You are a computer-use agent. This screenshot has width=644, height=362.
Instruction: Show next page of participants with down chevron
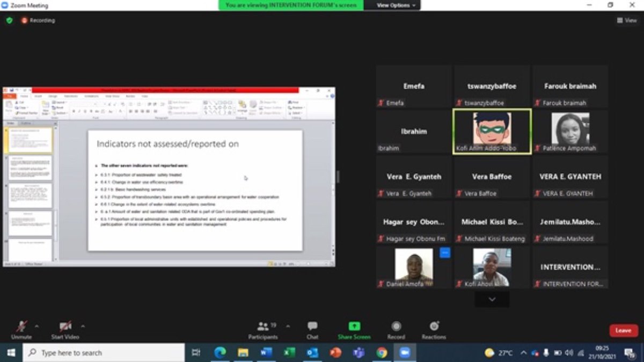coord(492,299)
